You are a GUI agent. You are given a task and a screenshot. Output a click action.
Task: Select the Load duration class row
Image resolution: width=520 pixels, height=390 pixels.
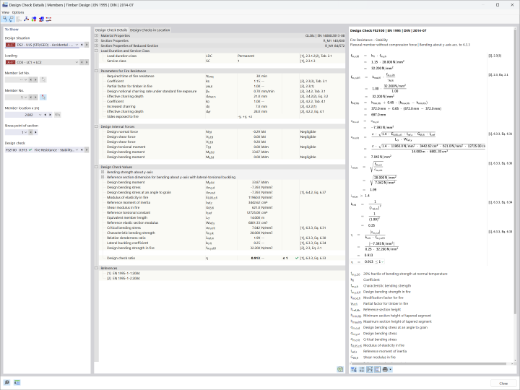(x=222, y=56)
